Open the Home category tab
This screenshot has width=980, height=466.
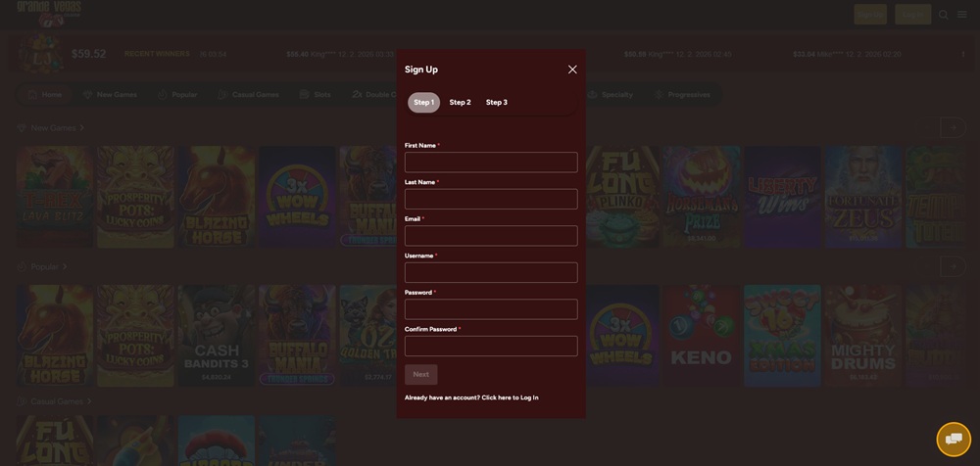pyautogui.click(x=44, y=95)
